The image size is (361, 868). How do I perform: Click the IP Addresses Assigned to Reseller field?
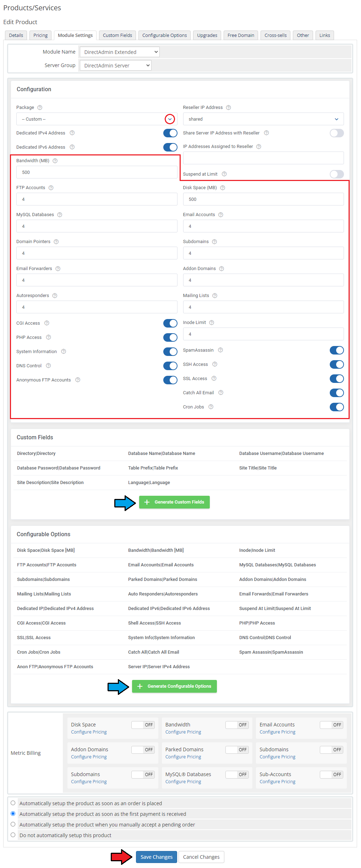pyautogui.click(x=263, y=158)
